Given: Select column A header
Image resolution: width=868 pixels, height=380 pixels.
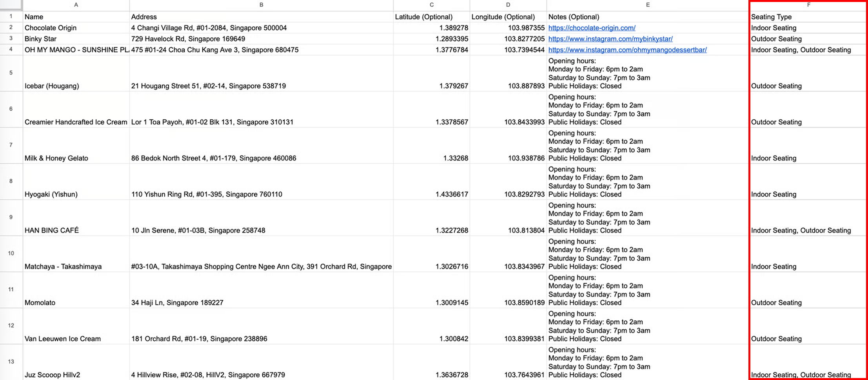Looking at the screenshot, I should [x=76, y=5].
